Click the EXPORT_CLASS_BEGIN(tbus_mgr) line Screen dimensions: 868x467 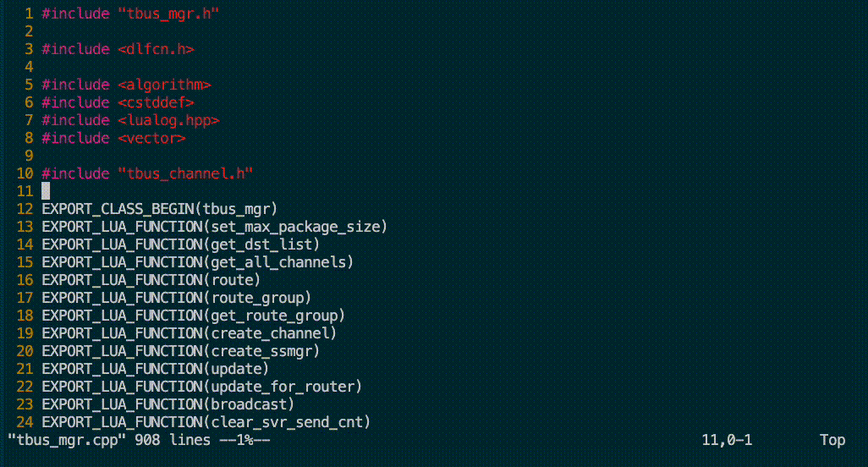click(160, 209)
